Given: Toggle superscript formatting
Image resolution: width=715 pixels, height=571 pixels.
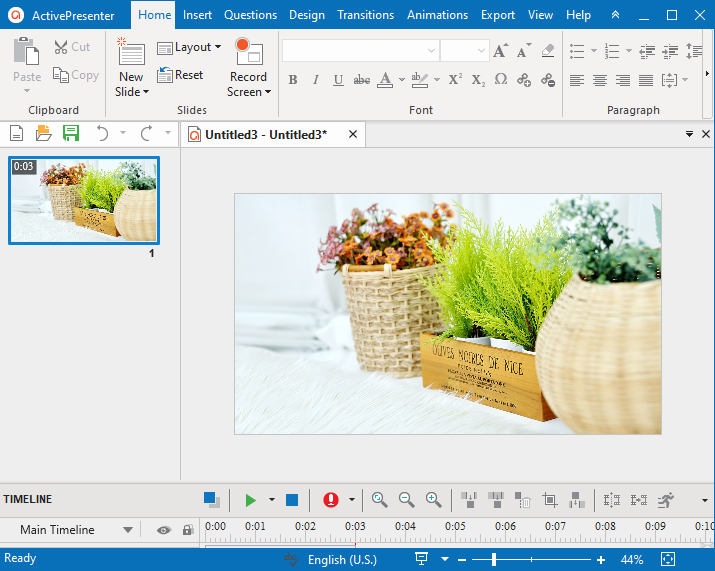Looking at the screenshot, I should [455, 80].
